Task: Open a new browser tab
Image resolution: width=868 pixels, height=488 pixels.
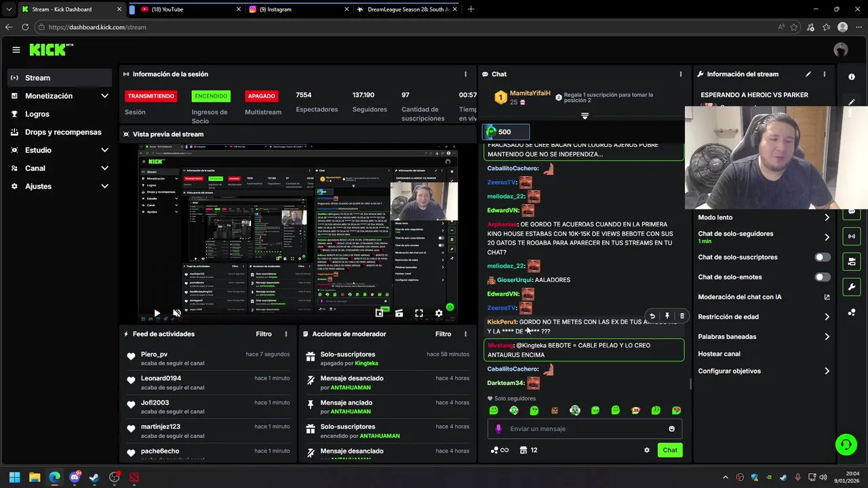Action: pos(471,9)
